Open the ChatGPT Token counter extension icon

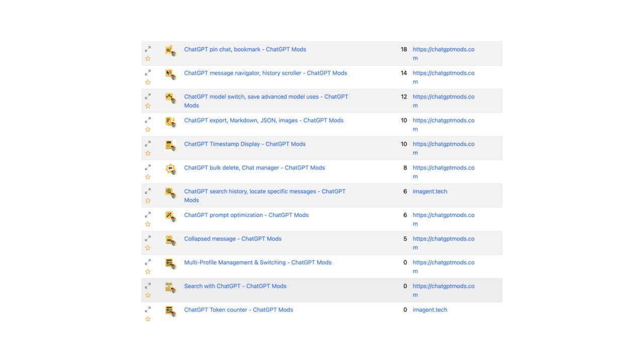171,310
